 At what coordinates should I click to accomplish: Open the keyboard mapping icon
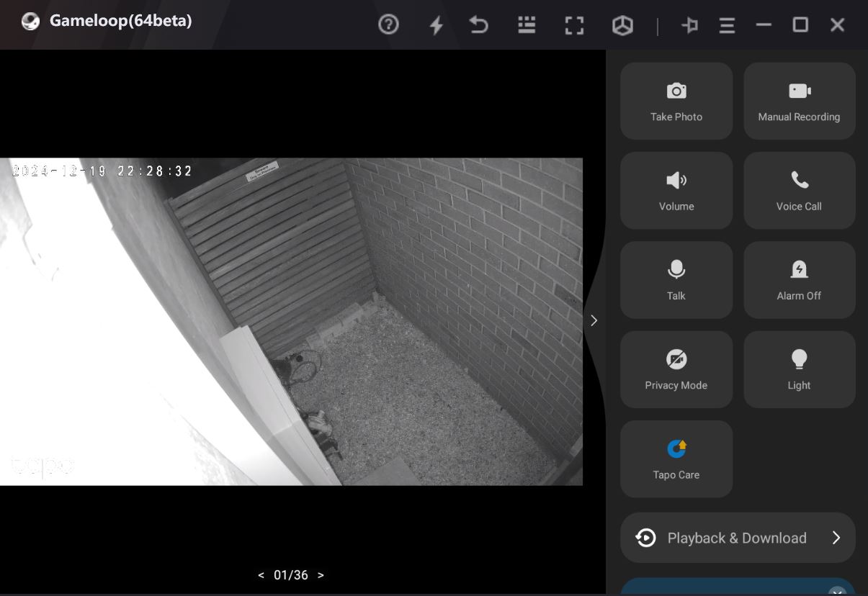coord(527,25)
